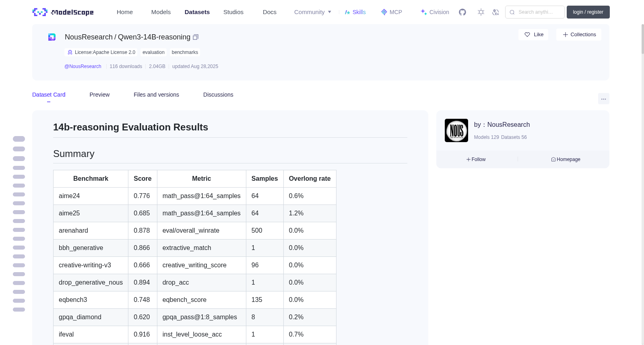644x345 pixels.
Task: Open the 'by: NousResearch' author link
Action: tap(502, 125)
